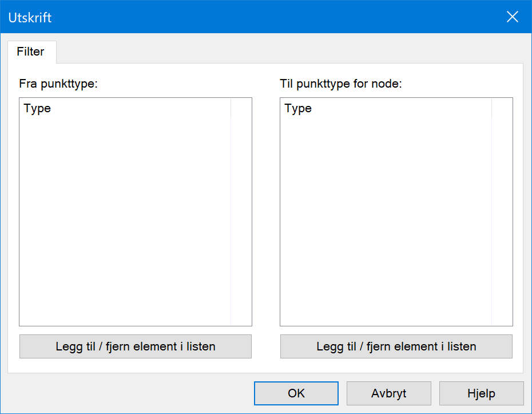
Task: Click column divider beside Type in right list
Action: tap(491, 108)
